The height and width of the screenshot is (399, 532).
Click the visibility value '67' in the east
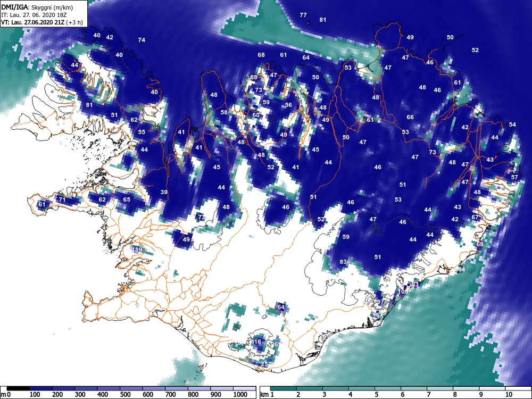(475, 217)
